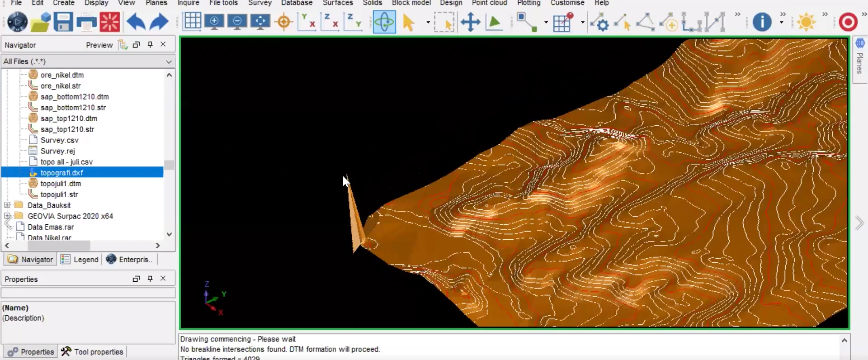Click the Save disk icon in toolbar
Viewport: 868px width, 360px height.
(63, 22)
